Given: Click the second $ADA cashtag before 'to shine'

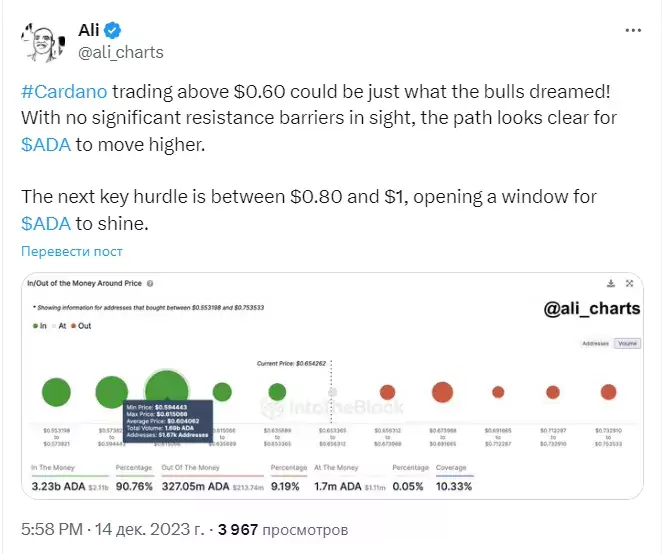Looking at the screenshot, I should (x=46, y=223).
